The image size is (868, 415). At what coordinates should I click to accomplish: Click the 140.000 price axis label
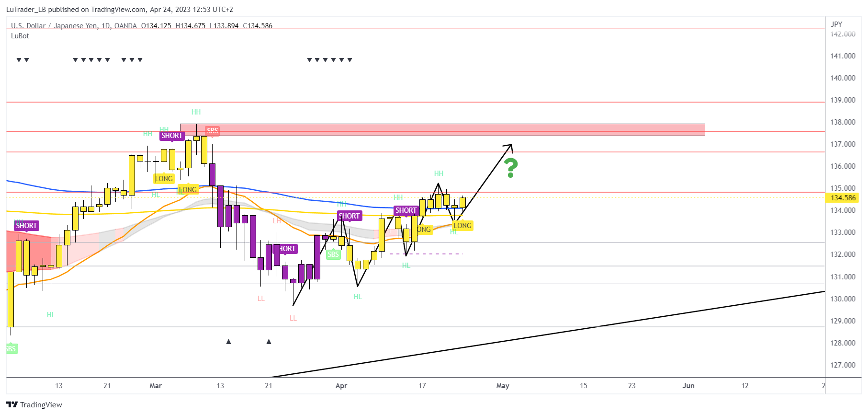[x=843, y=78]
